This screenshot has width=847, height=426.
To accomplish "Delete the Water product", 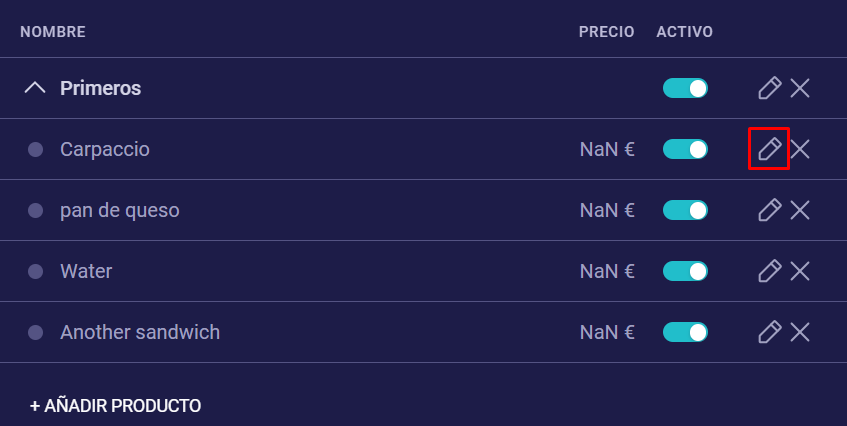I will pyautogui.click(x=800, y=271).
